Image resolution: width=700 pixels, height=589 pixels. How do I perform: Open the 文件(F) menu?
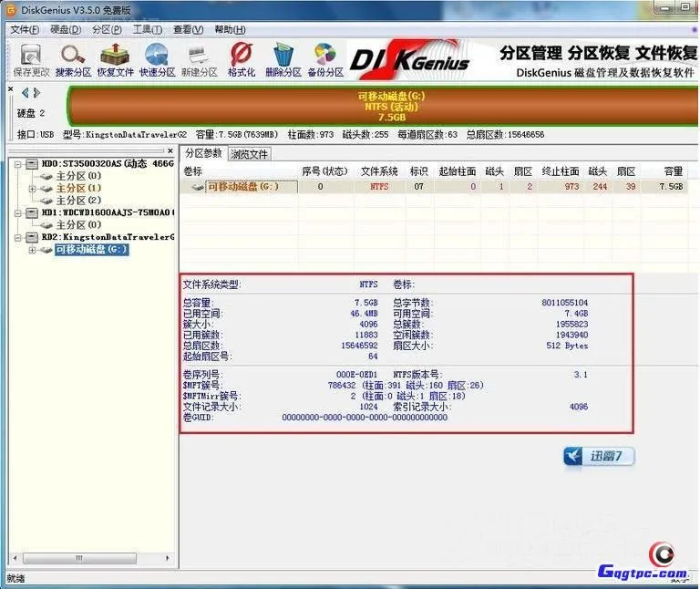click(x=25, y=29)
